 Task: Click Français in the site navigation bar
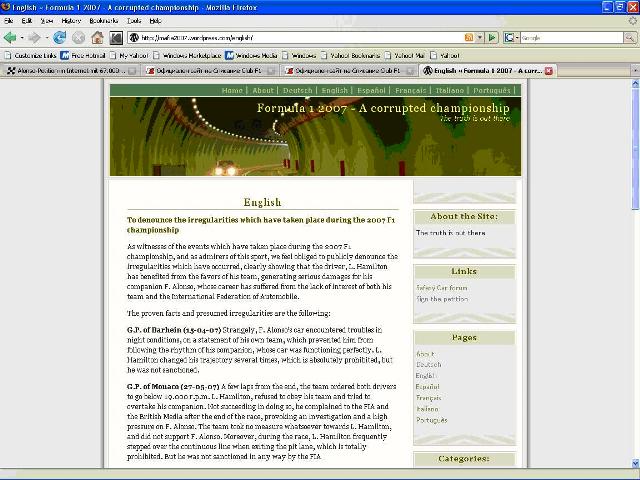tap(411, 91)
